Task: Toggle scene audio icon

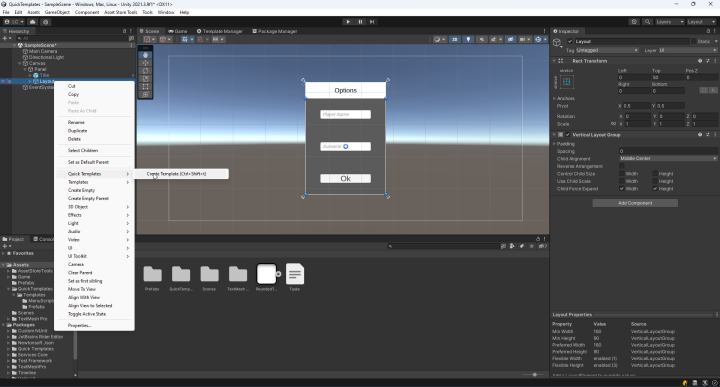Action: (482, 39)
